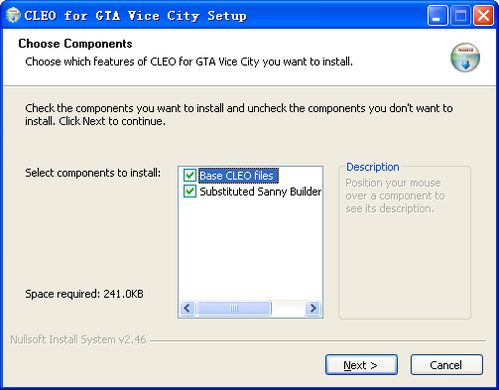Click the horizontal scrollbar thumb in components list
Viewport: 499px width, 390px height.
coord(234,308)
